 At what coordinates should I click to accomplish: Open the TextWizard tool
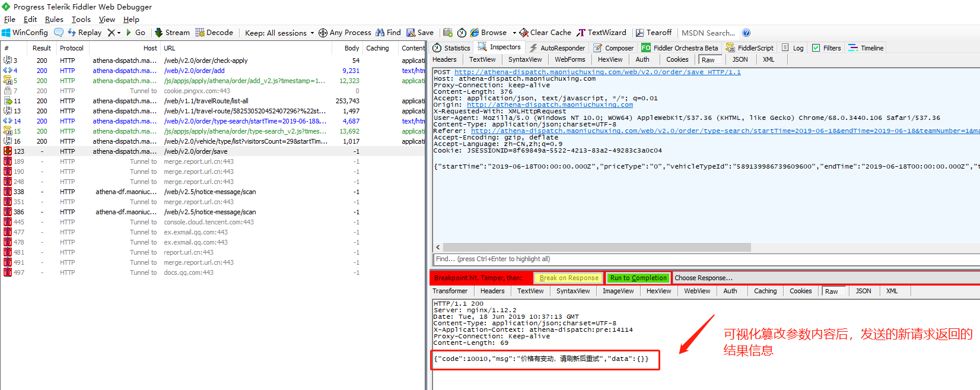602,33
